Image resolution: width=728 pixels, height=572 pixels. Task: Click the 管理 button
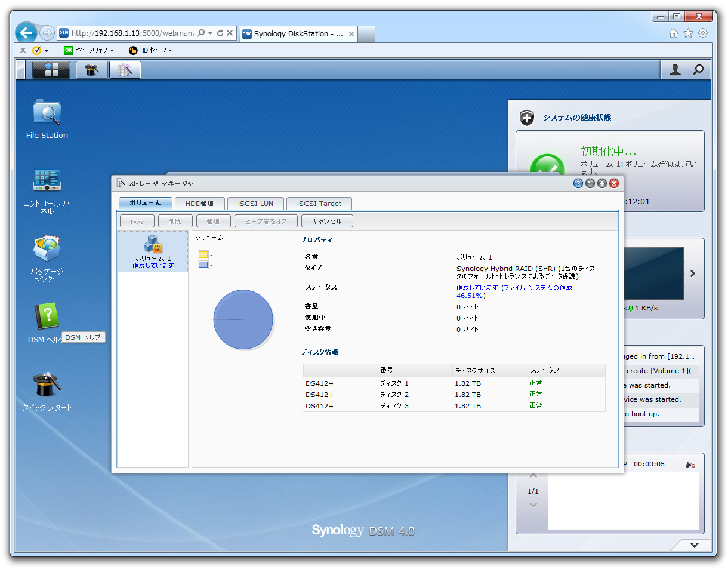[x=213, y=222]
